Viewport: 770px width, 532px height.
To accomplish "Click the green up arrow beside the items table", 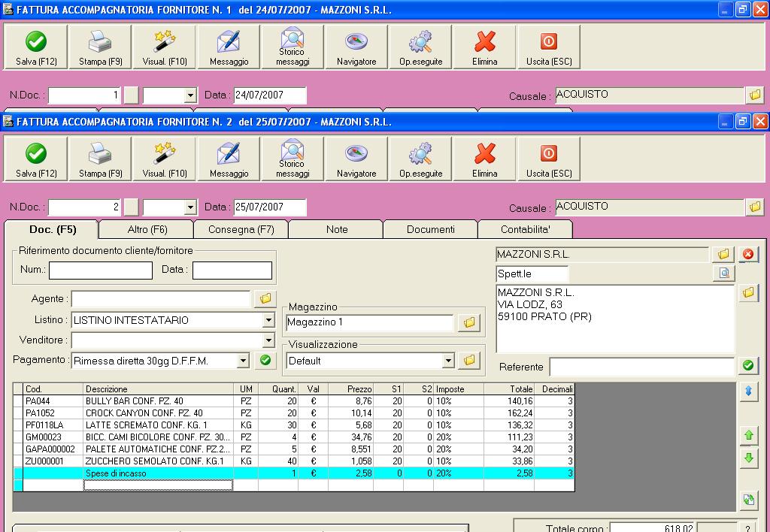I will [x=748, y=435].
